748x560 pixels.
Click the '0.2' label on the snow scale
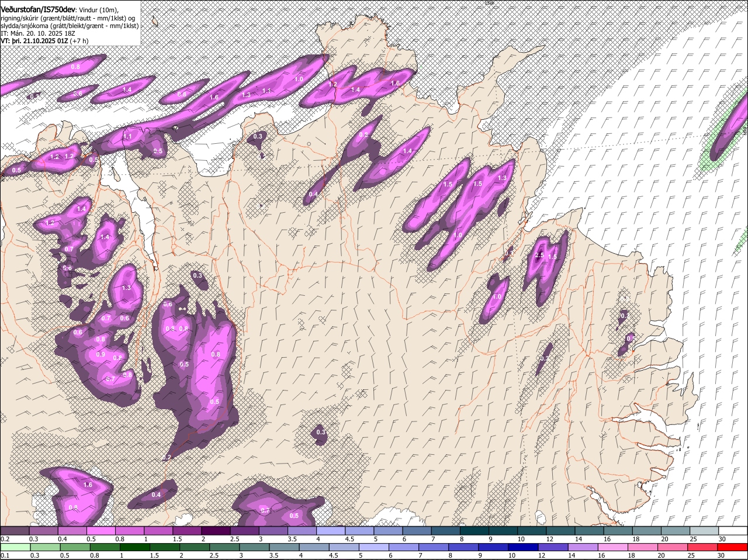tap(5, 538)
